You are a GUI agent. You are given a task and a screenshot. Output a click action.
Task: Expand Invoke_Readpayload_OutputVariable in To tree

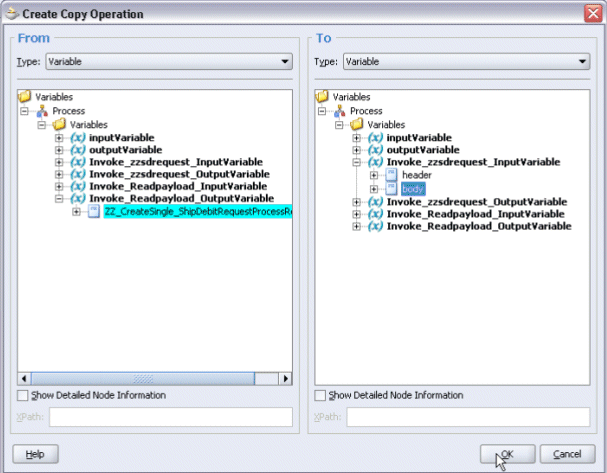357,226
